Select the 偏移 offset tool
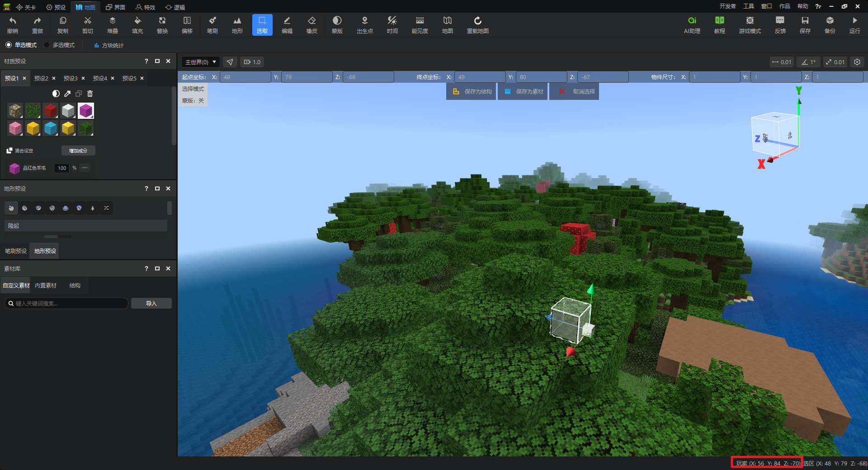Viewport: 868px width, 470px height. coord(187,25)
